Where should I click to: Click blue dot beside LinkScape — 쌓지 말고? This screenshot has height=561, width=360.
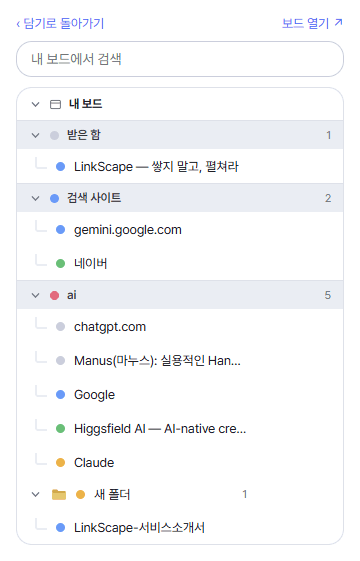pyautogui.click(x=60, y=167)
